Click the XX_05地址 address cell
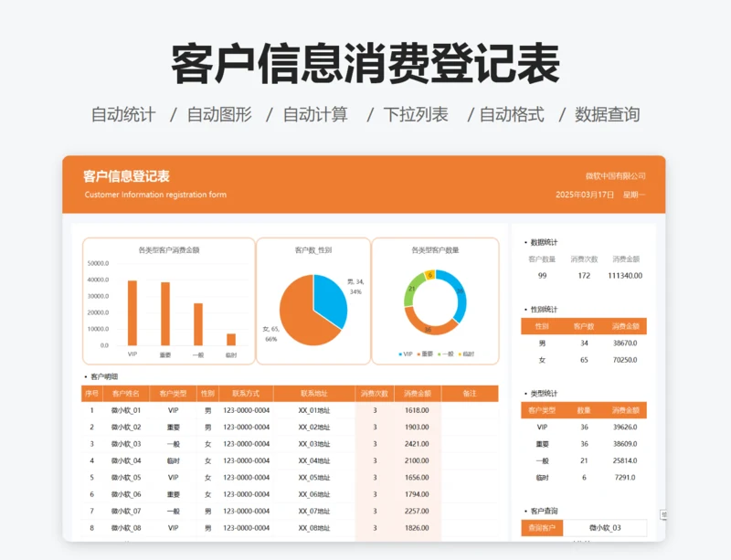The height and width of the screenshot is (560, 731). (314, 478)
